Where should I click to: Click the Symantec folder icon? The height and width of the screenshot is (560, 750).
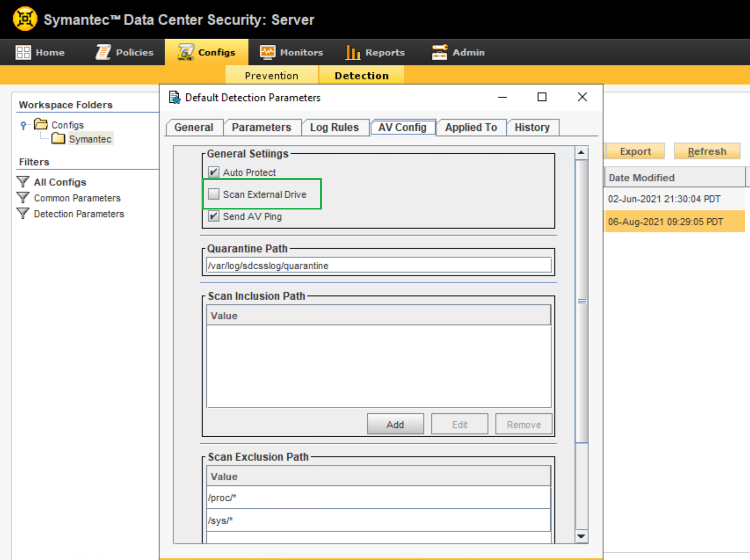pyautogui.click(x=58, y=139)
